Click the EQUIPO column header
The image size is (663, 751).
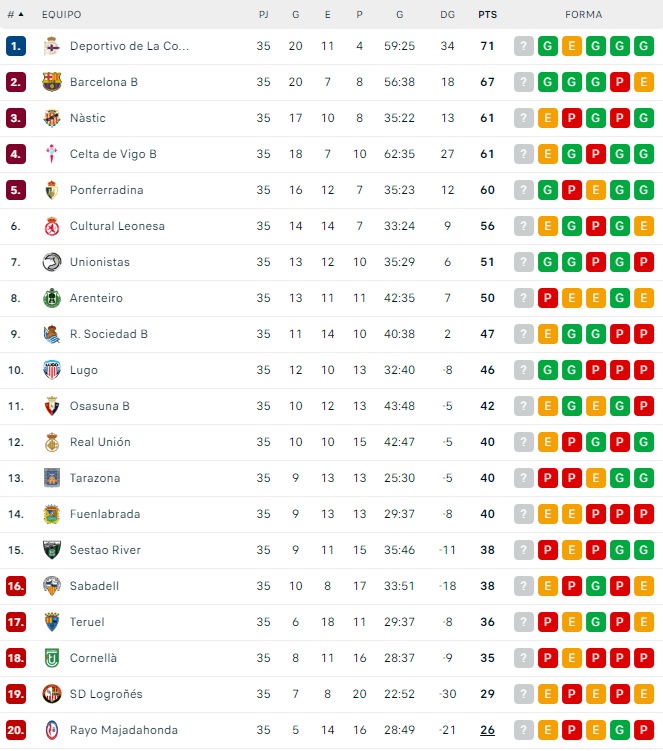click(62, 15)
